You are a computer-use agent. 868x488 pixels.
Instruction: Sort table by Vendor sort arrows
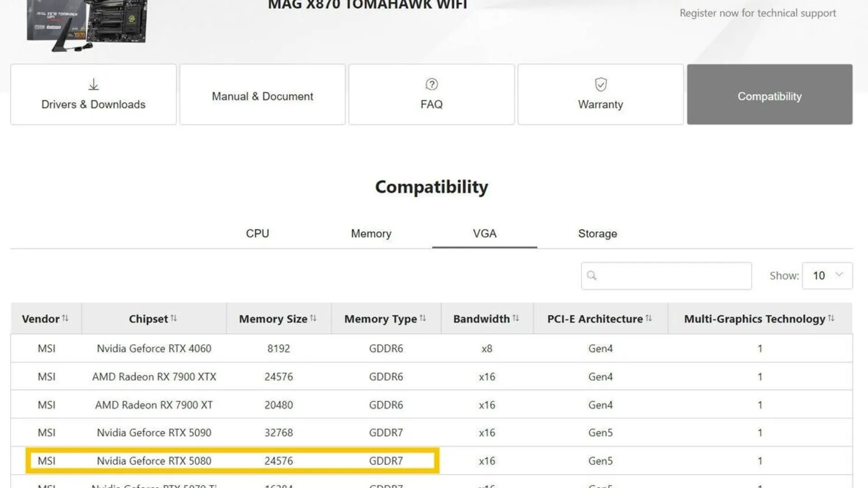[x=65, y=318]
